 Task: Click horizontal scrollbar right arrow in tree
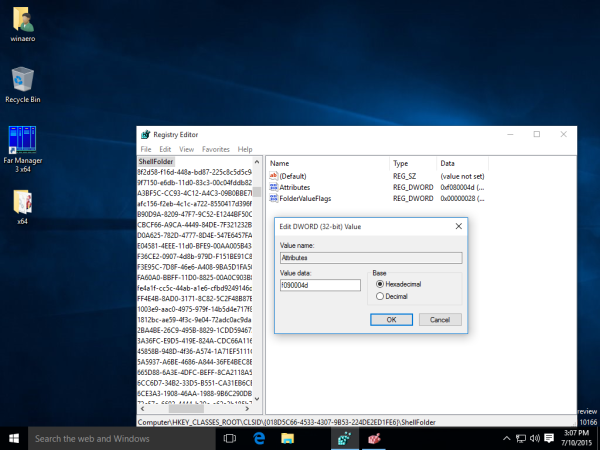tap(247, 409)
